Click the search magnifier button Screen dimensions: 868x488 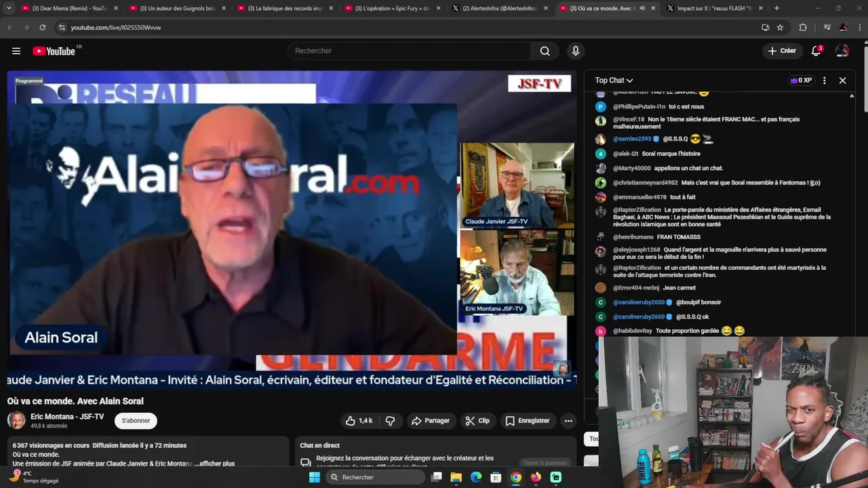pos(545,51)
